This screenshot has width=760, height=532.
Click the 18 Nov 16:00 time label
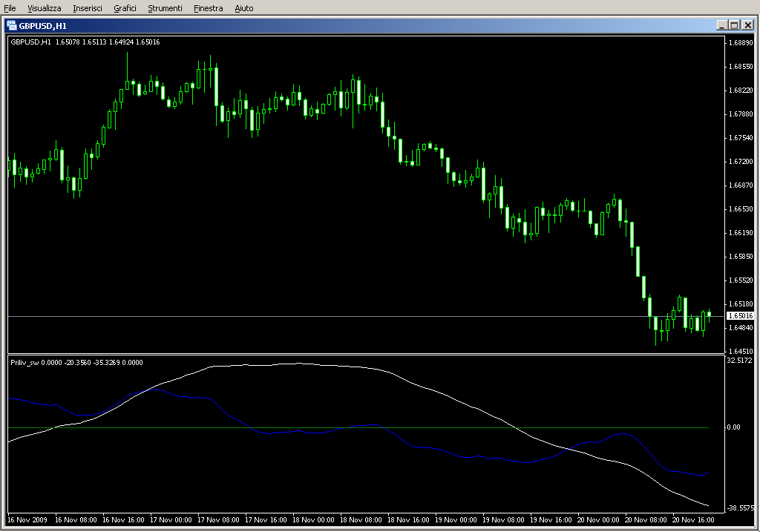[408, 520]
